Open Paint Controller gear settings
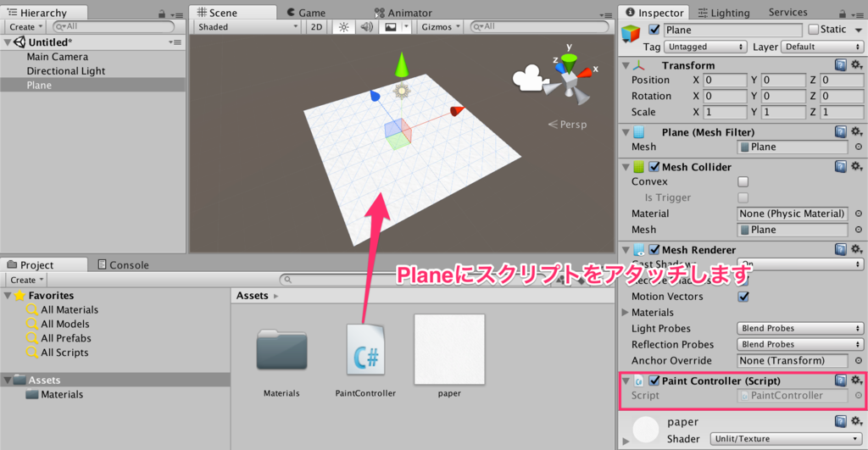 tap(856, 381)
